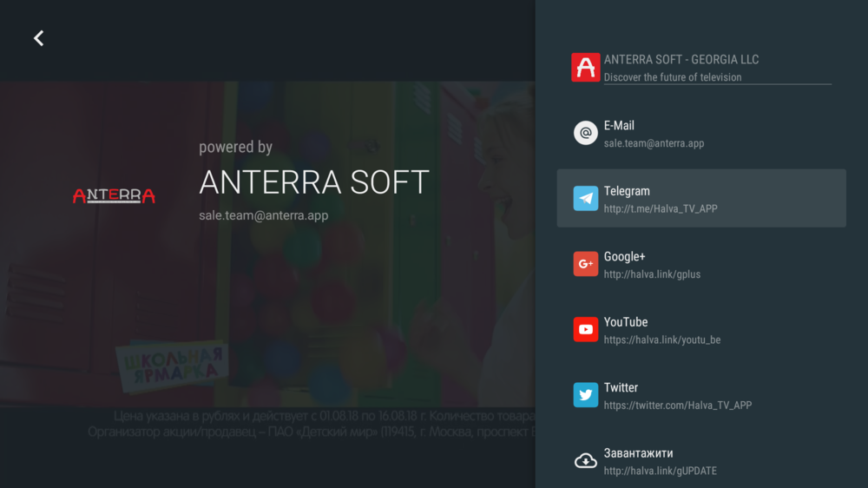This screenshot has height=488, width=868.
Task: Click the Telegram paper plane icon
Action: click(x=585, y=198)
